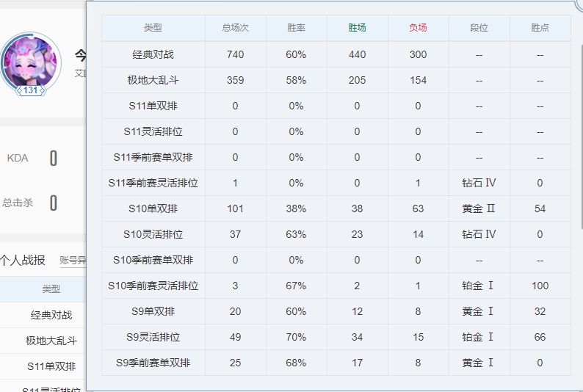Click the 胜点 column header
The height and width of the screenshot is (392, 583).
coord(540,27)
